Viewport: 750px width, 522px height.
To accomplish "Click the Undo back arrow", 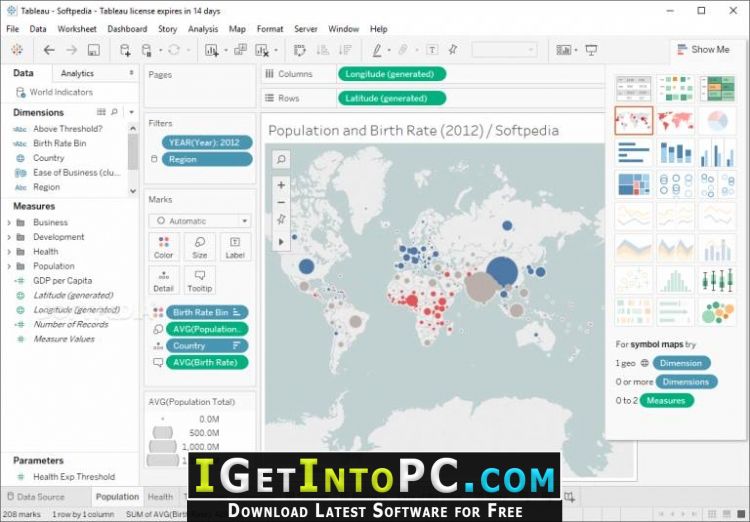I will tap(49, 50).
